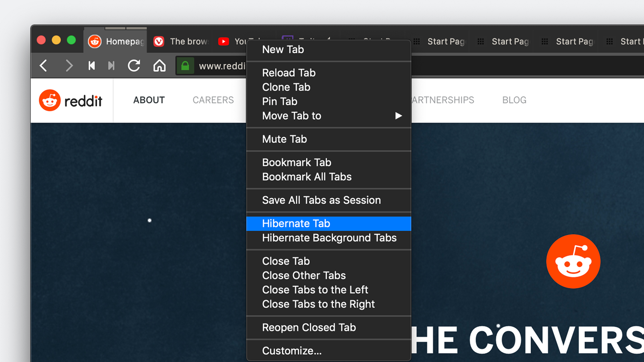Switch to the Homepage Reddit tab
Screen dimensions: 644x362
[x=115, y=41]
